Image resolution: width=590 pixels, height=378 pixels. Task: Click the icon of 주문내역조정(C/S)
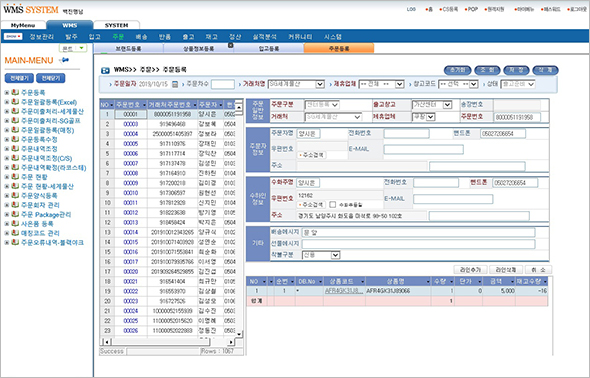coord(15,158)
